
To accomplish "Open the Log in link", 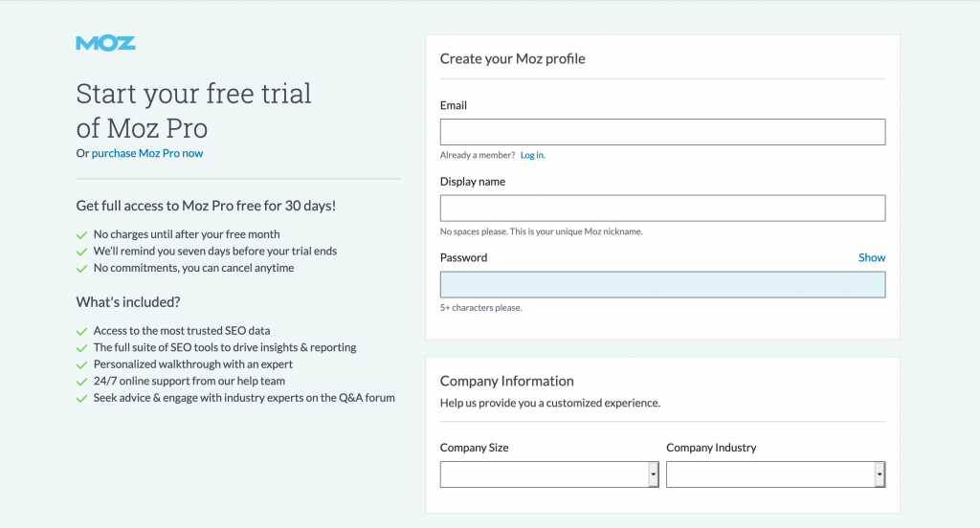I will [x=532, y=155].
